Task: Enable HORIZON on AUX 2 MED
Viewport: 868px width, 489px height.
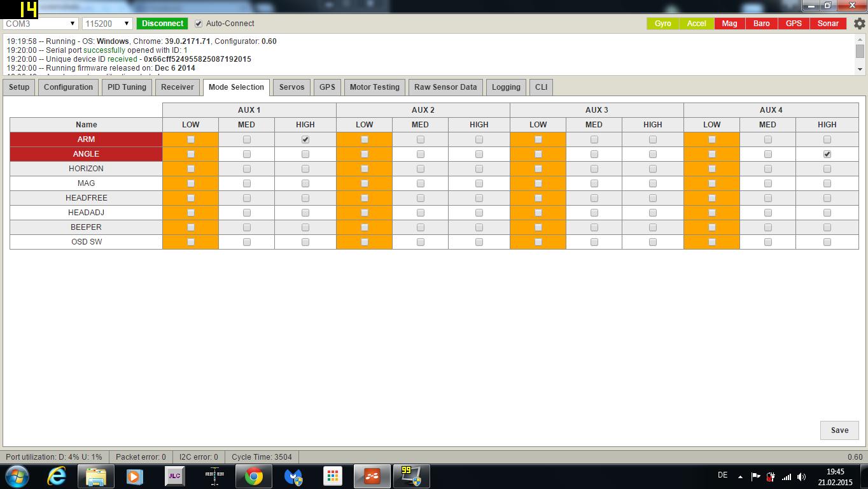Action: click(420, 169)
